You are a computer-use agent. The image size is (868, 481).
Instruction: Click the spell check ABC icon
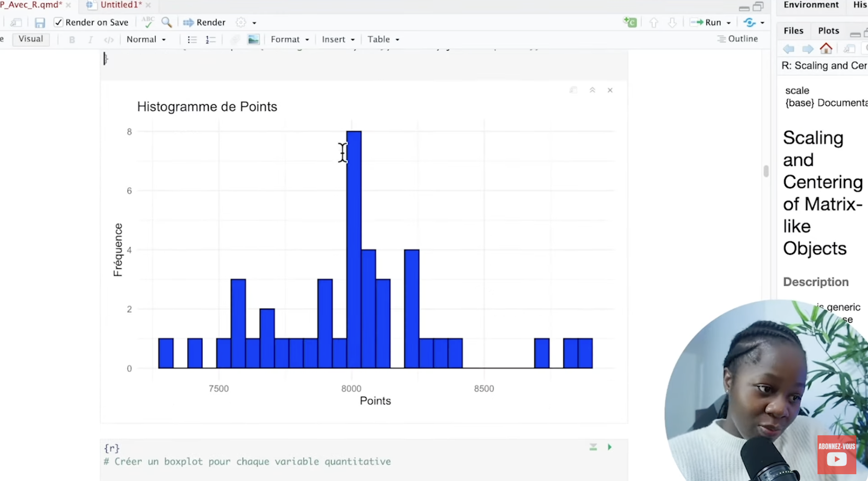tap(148, 22)
